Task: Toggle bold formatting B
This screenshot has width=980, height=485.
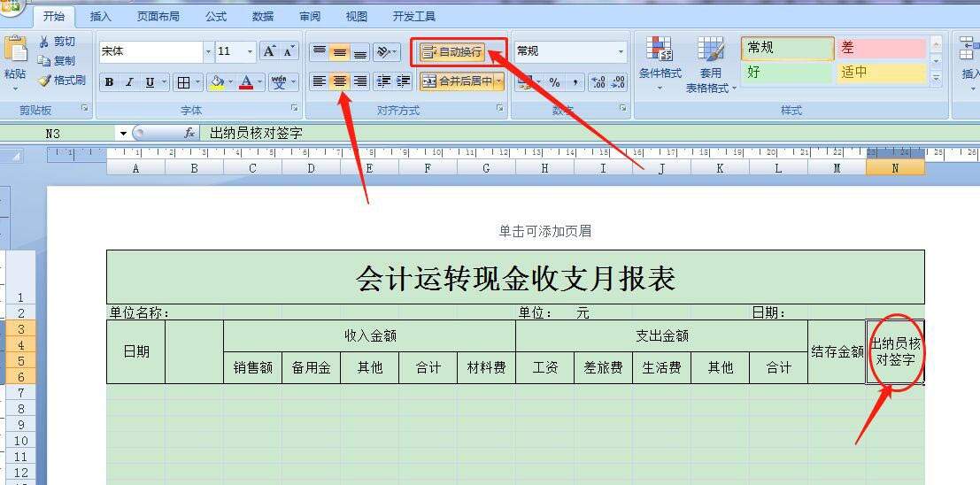Action: [110, 82]
